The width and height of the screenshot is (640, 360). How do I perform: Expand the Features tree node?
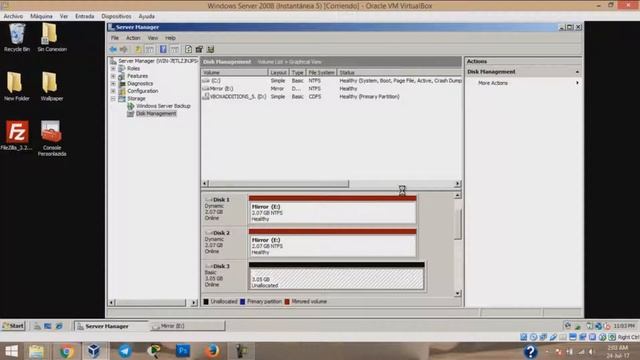point(113,76)
